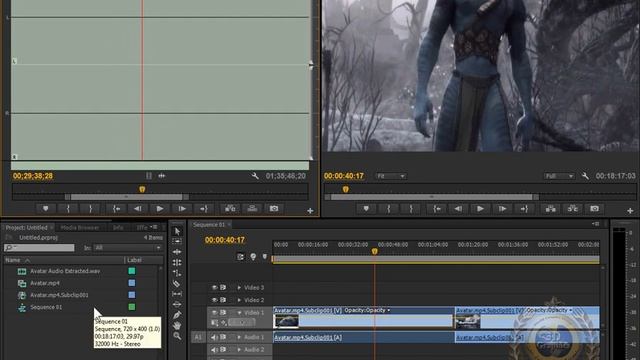Toggle sync lock on Video 2
Image resolution: width=640 pixels, height=360 pixels.
pos(223,300)
